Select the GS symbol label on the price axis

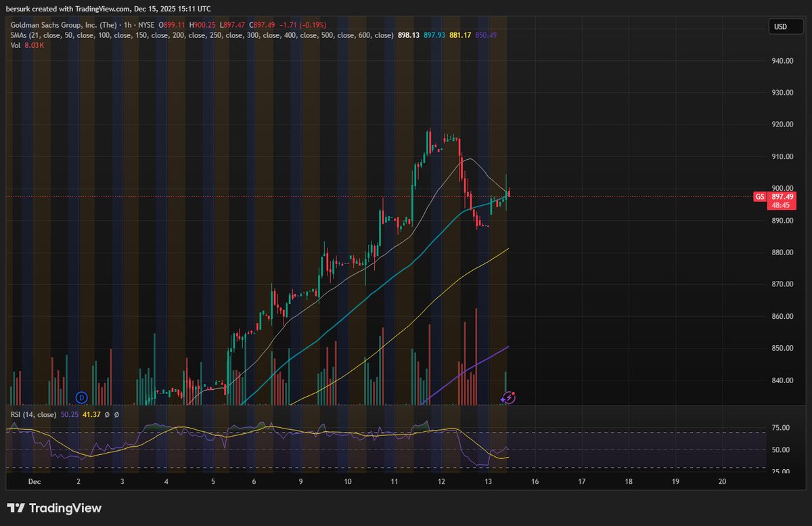tap(759, 197)
